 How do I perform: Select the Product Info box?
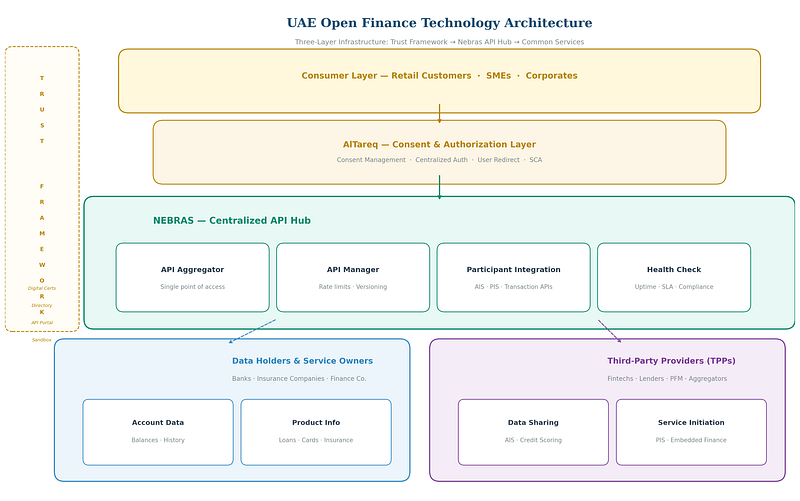pyautogui.click(x=316, y=431)
